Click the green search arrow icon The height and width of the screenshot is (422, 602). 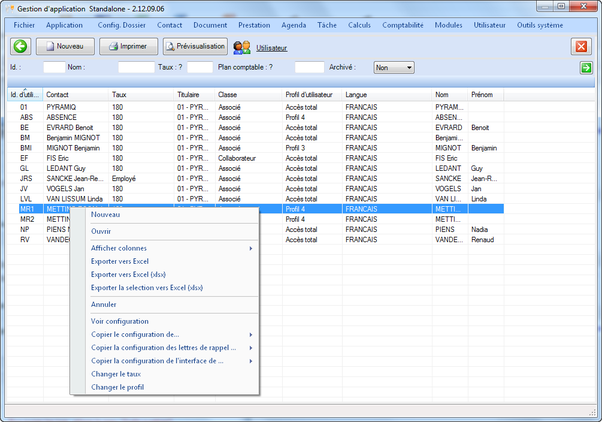pyautogui.click(x=586, y=68)
